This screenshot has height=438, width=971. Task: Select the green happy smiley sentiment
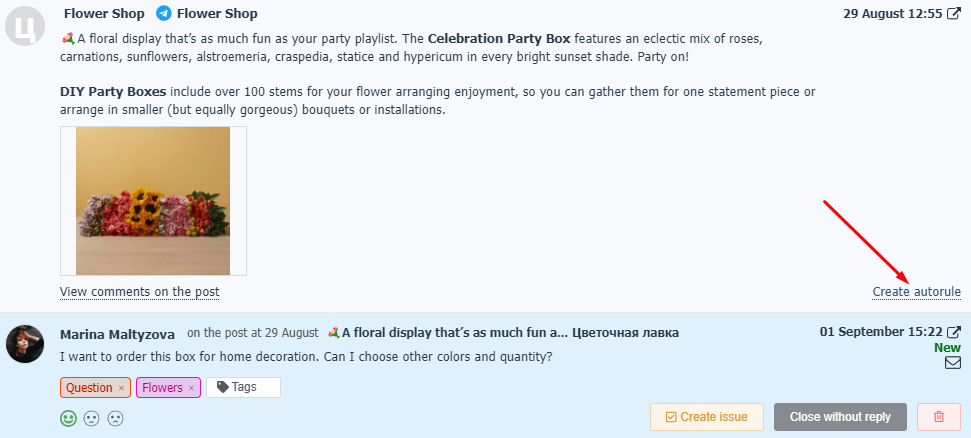pyautogui.click(x=68, y=419)
